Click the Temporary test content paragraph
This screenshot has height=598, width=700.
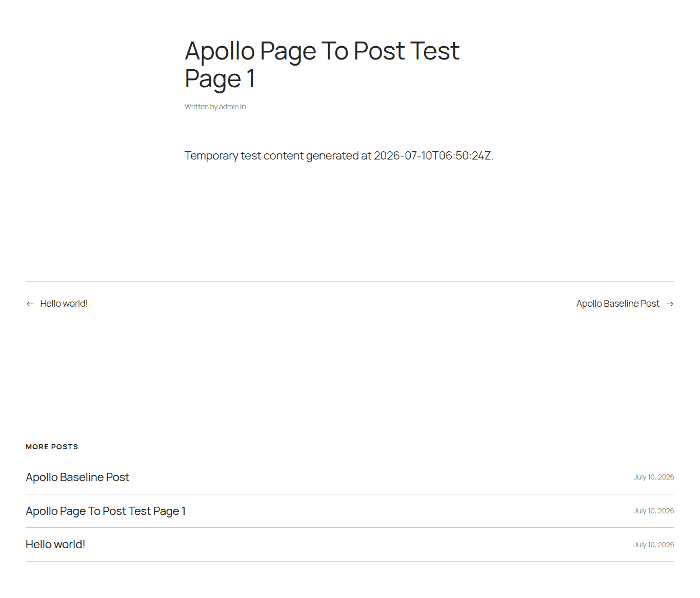(339, 155)
